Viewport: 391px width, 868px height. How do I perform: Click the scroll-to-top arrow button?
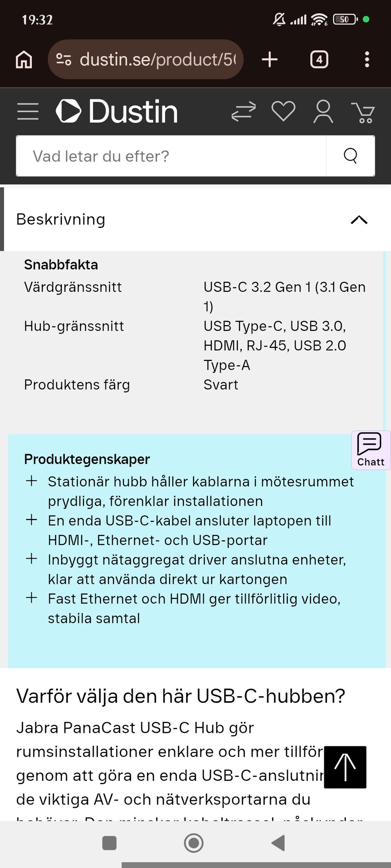pos(345,768)
